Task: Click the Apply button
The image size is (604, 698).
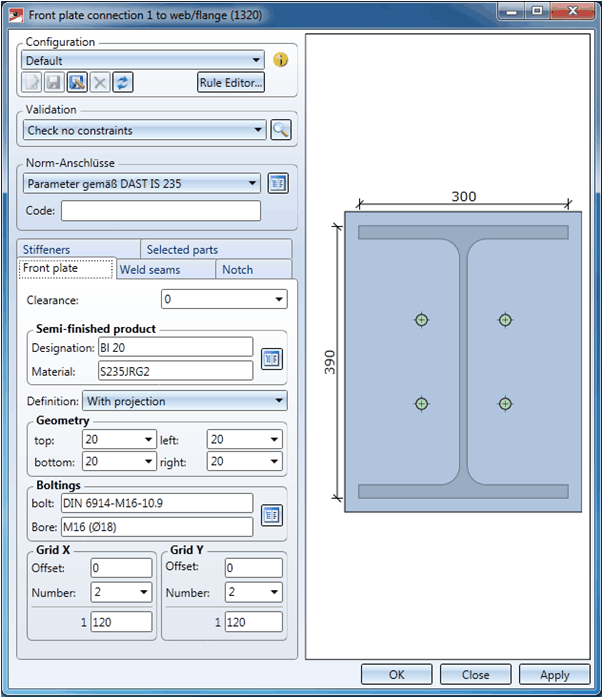Action: [555, 675]
